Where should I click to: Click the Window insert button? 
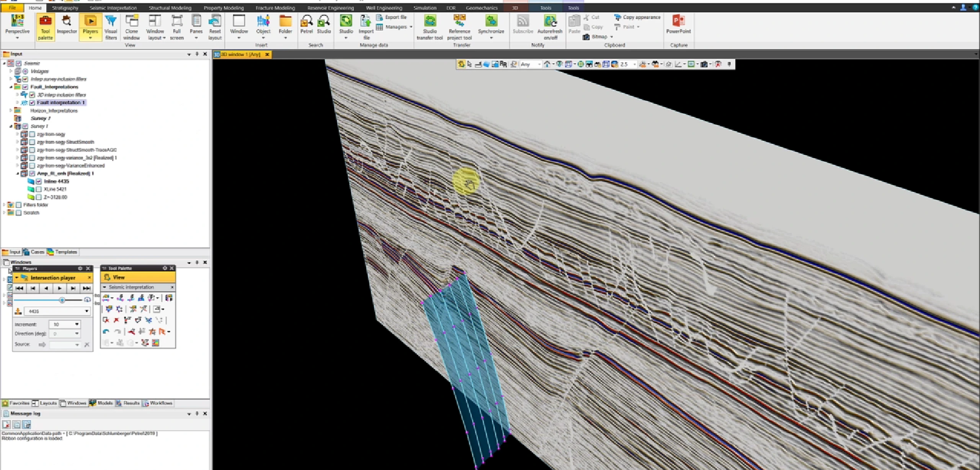point(239,27)
